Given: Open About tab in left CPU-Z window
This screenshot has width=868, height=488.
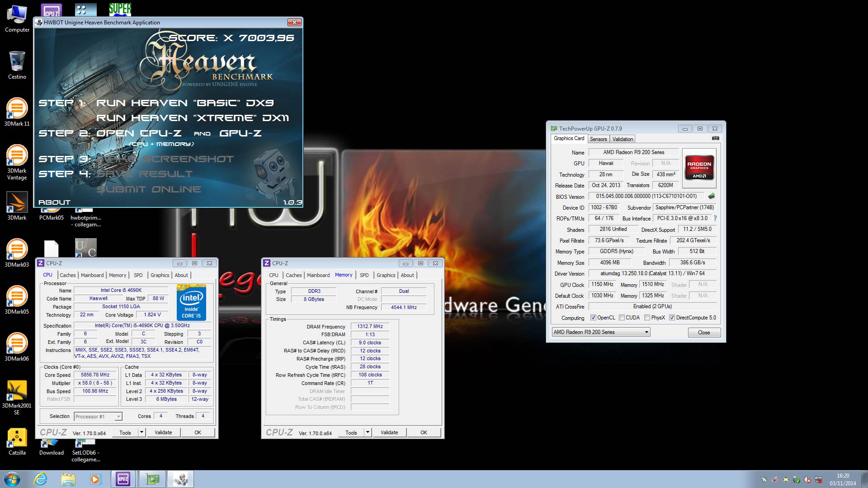Looking at the screenshot, I should click(181, 275).
